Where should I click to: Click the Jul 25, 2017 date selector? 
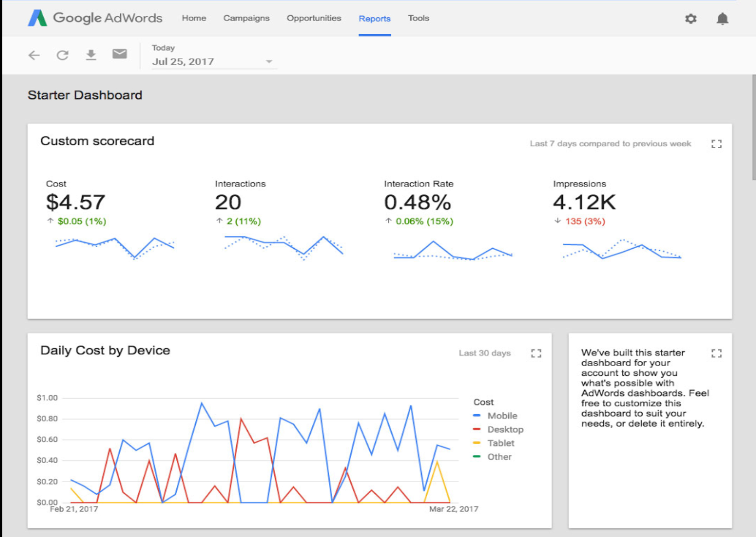click(x=183, y=61)
